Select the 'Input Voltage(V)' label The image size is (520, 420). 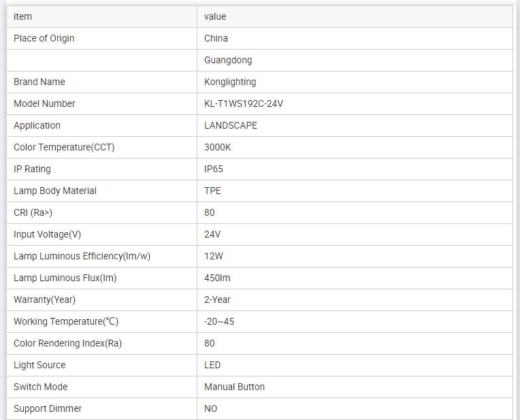(47, 234)
